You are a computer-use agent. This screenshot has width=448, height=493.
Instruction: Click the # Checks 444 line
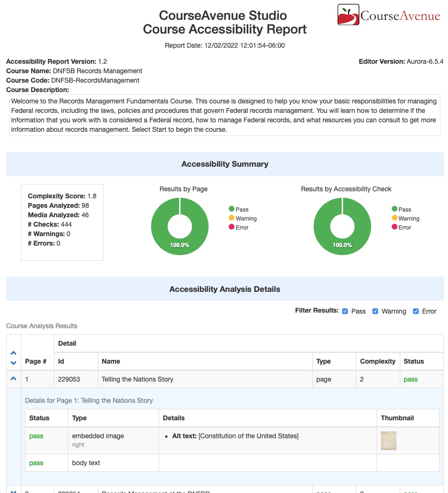(50, 224)
